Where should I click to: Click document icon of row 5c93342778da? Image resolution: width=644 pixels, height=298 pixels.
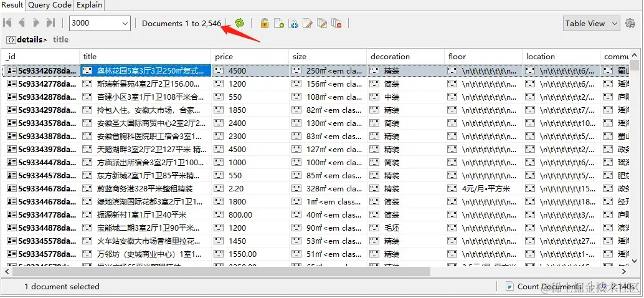[x=12, y=84]
